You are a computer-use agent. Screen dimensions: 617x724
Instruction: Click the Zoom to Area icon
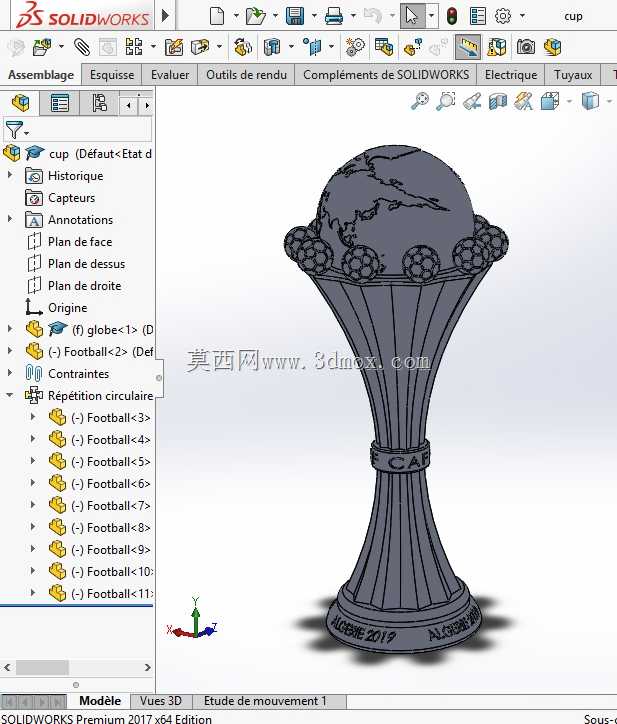446,101
